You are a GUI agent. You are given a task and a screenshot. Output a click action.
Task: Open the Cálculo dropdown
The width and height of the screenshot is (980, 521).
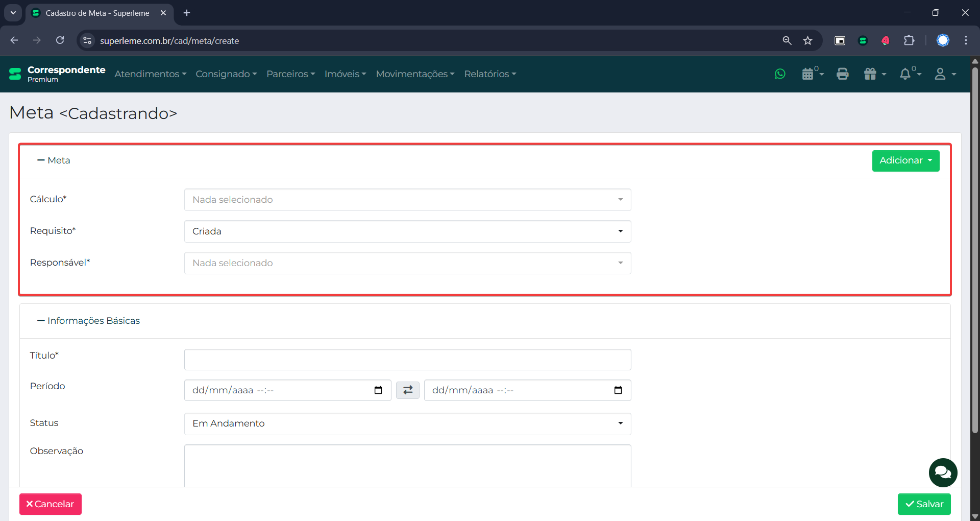(407, 200)
